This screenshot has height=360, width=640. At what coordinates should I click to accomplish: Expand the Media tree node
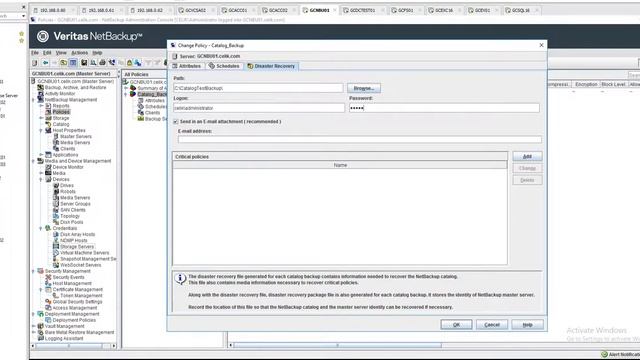(41, 173)
